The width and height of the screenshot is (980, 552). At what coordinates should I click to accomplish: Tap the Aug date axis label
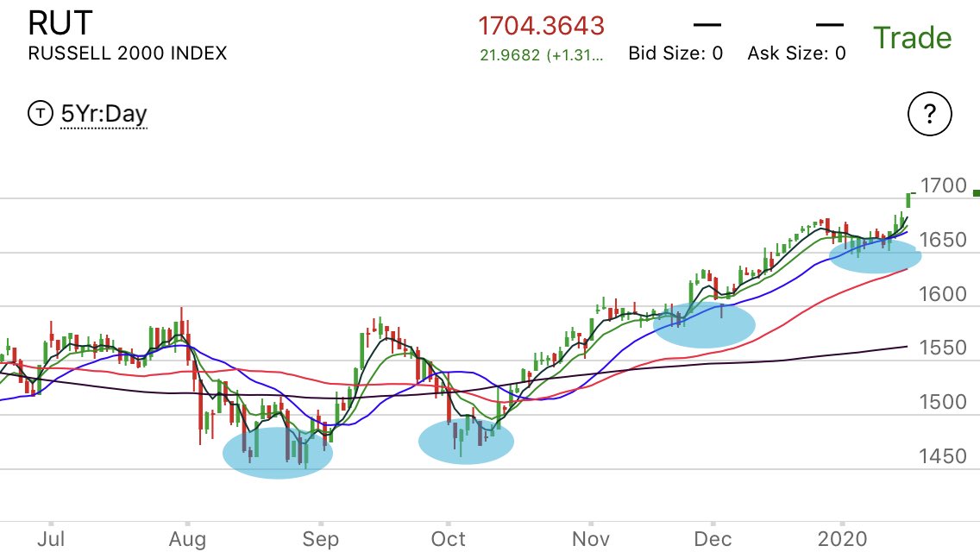pos(187,539)
